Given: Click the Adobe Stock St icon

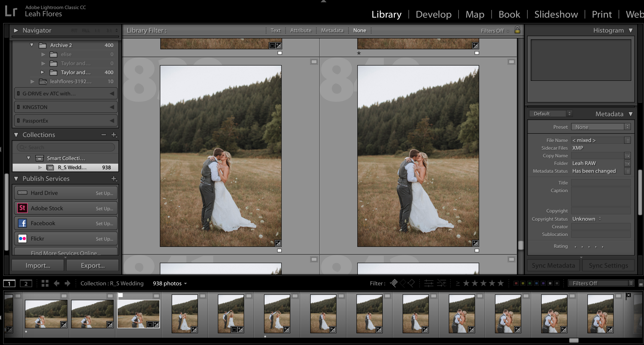Looking at the screenshot, I should pos(22,208).
